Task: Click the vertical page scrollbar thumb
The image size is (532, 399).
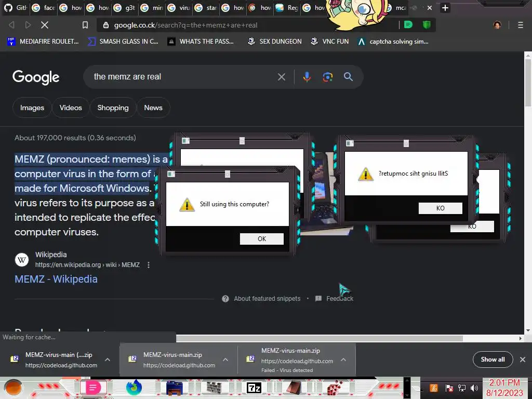Action: pyautogui.click(x=528, y=83)
